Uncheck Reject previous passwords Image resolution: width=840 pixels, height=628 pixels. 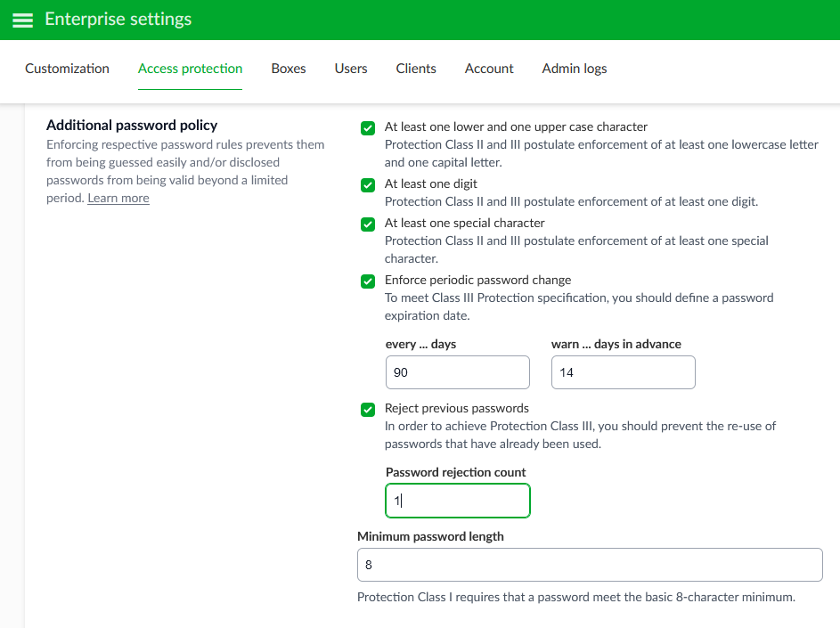368,410
